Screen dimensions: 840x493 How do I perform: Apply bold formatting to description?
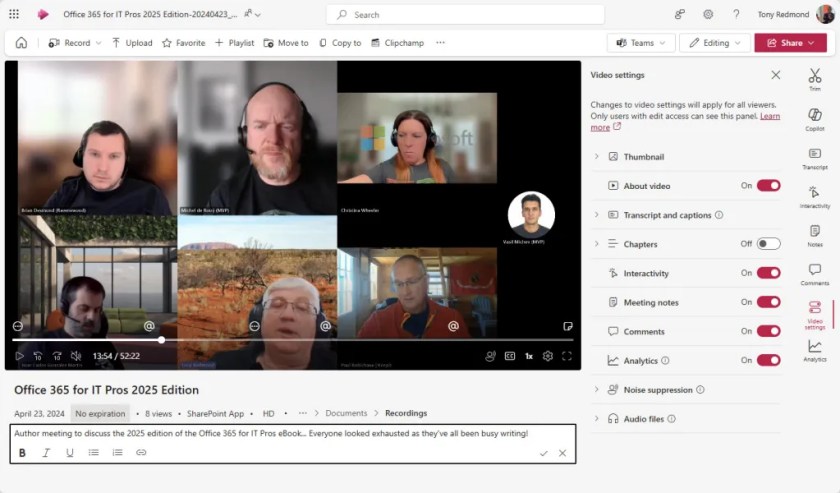click(22, 453)
